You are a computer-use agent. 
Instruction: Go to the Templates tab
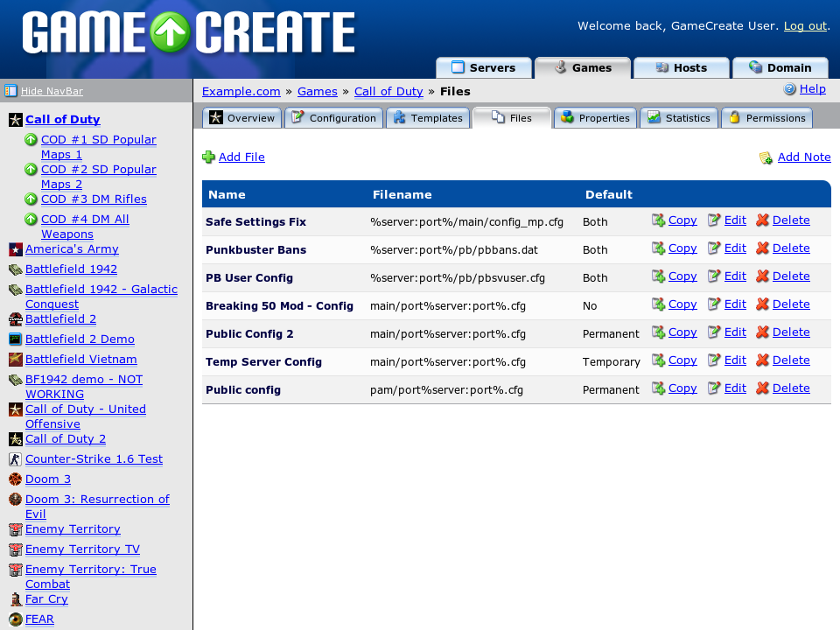click(x=428, y=118)
